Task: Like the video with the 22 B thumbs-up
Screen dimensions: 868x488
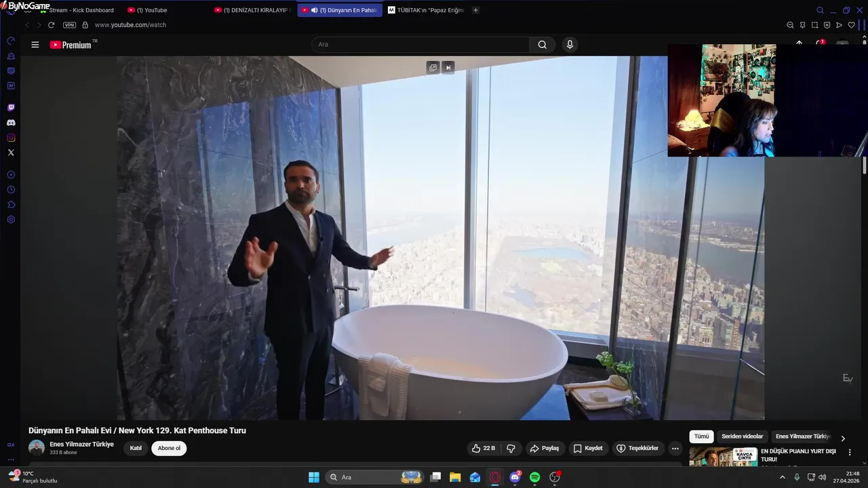Action: [x=484, y=448]
